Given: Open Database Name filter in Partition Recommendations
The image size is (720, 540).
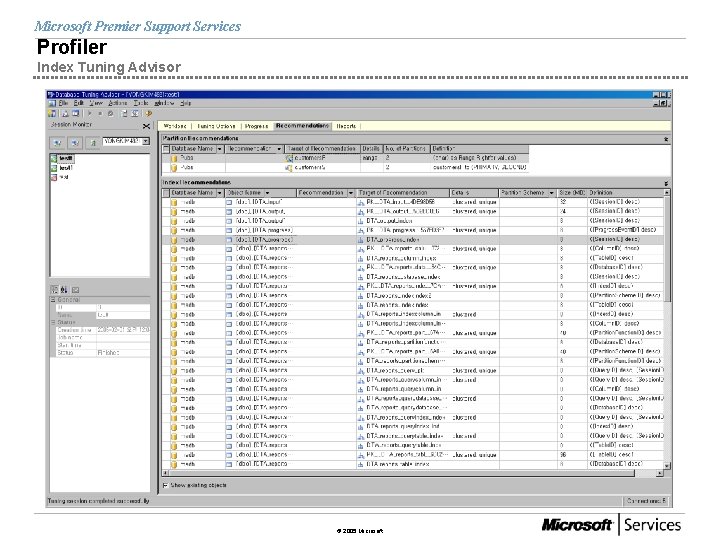Looking at the screenshot, I should click(x=219, y=149).
